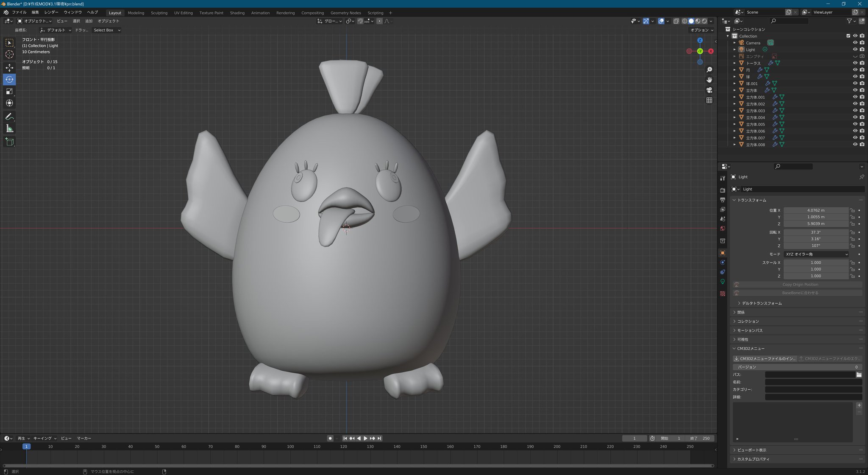Screen dimensions: 868x475
Task: Select the Annotate pencil tool
Action: [x=9, y=117]
